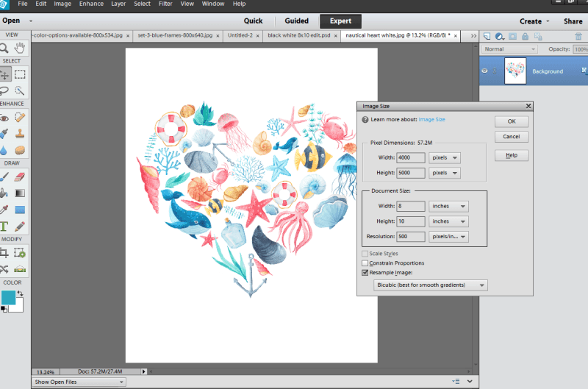Switch to the Guided mode tab
This screenshot has width=588, height=389.
[296, 21]
